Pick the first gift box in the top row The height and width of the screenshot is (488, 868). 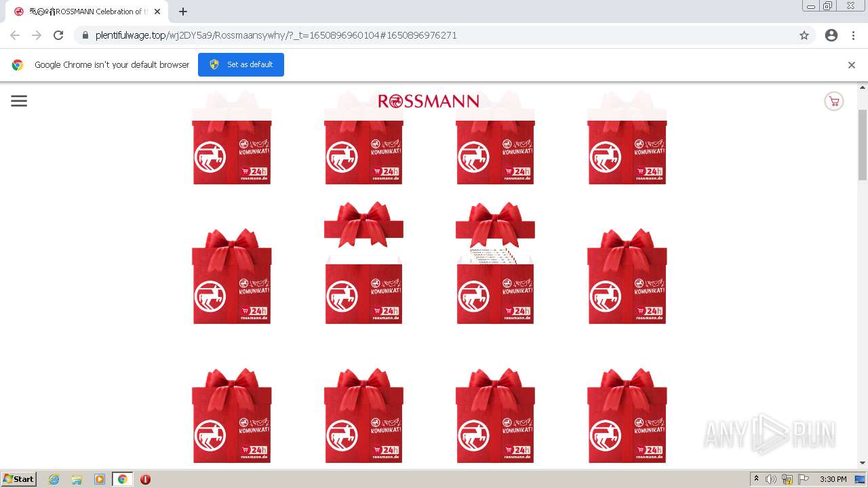pyautogui.click(x=232, y=138)
